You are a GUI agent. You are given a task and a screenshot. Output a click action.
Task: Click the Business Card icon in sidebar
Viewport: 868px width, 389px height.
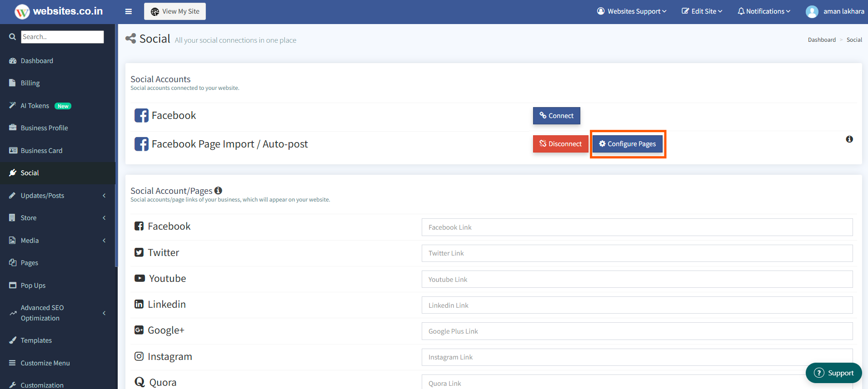13,150
